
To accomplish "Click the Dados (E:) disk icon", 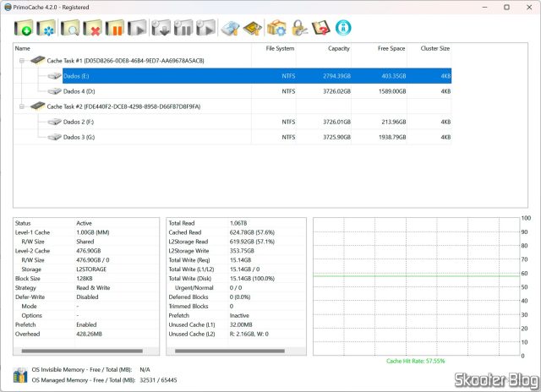I will click(54, 76).
